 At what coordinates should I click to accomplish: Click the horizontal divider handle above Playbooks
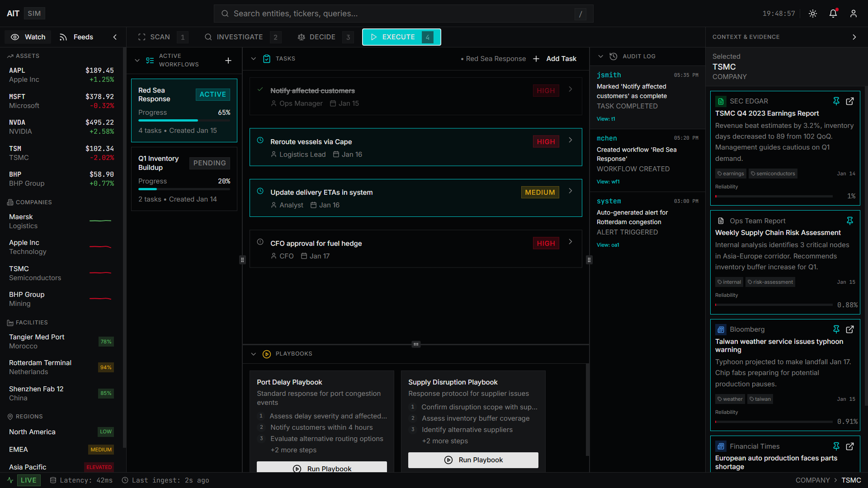(416, 344)
